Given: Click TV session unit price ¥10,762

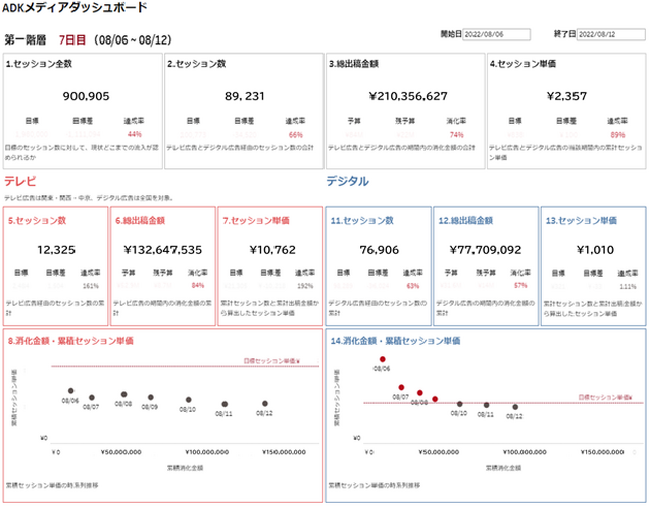Looking at the screenshot, I should (x=273, y=250).
